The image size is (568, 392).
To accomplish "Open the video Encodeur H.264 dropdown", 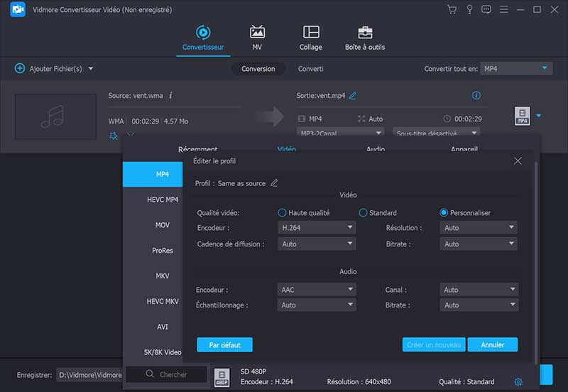I will pyautogui.click(x=316, y=228).
